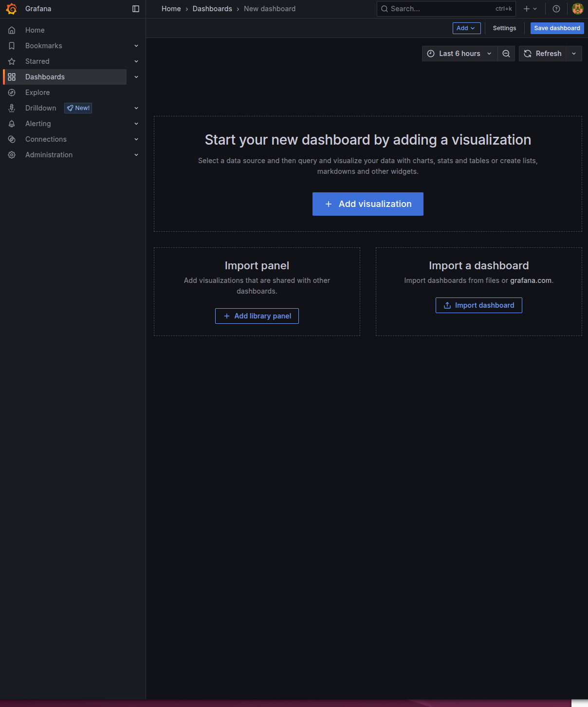Select Starred in the navigation menu
The width and height of the screenshot is (588, 707).
pos(37,61)
